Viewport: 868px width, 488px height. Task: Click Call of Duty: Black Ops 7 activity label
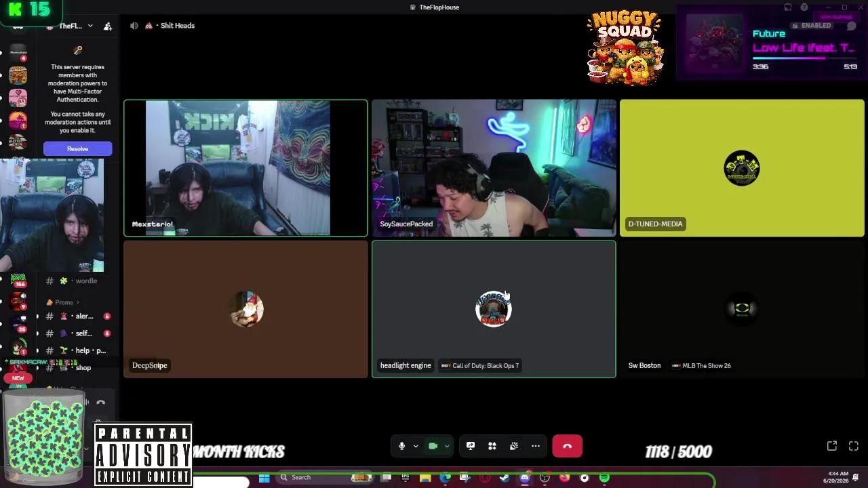pyautogui.click(x=480, y=365)
